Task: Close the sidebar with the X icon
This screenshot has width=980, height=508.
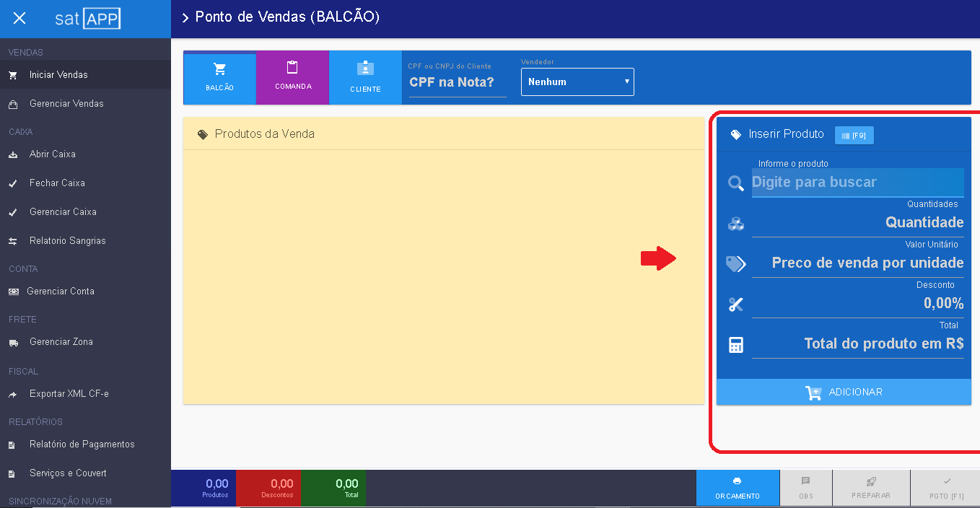Action: click(19, 19)
